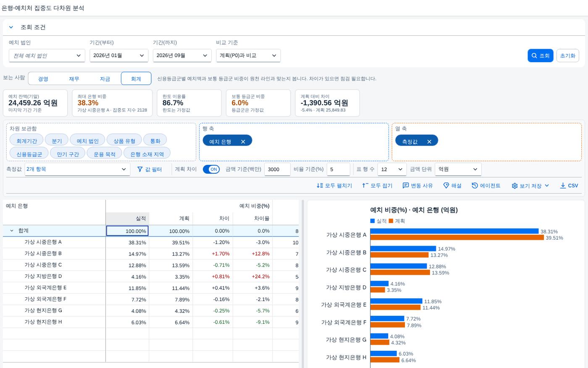Click the 초기화 reset button
The height and width of the screenshot is (368, 588).
567,56
